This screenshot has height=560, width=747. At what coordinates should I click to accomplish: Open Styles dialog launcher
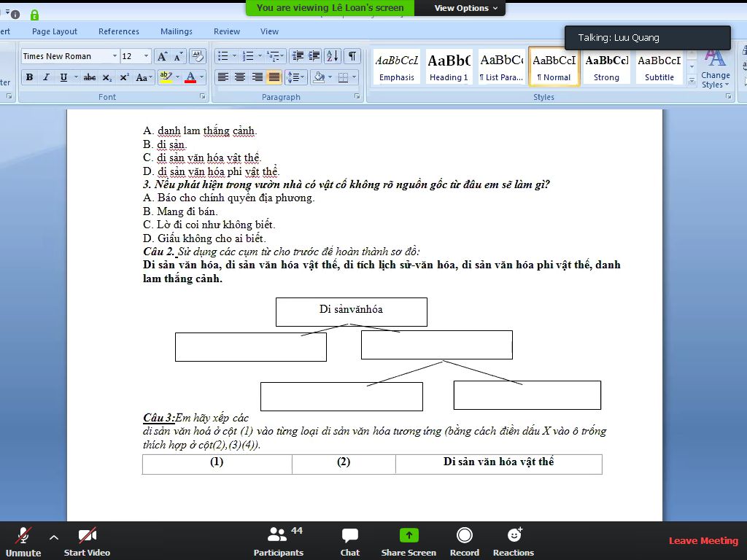(728, 96)
